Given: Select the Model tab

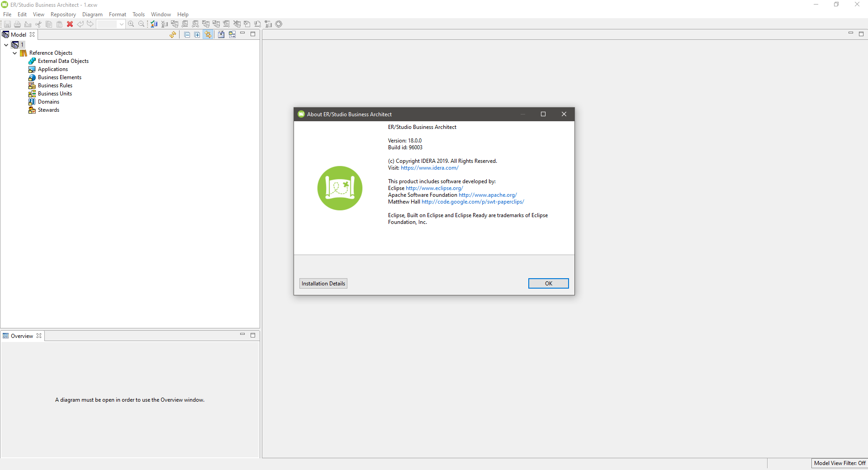Looking at the screenshot, I should tap(19, 34).
